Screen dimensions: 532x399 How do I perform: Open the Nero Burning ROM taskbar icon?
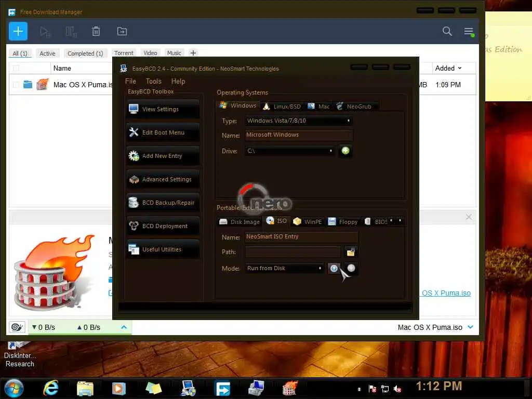pos(290,388)
